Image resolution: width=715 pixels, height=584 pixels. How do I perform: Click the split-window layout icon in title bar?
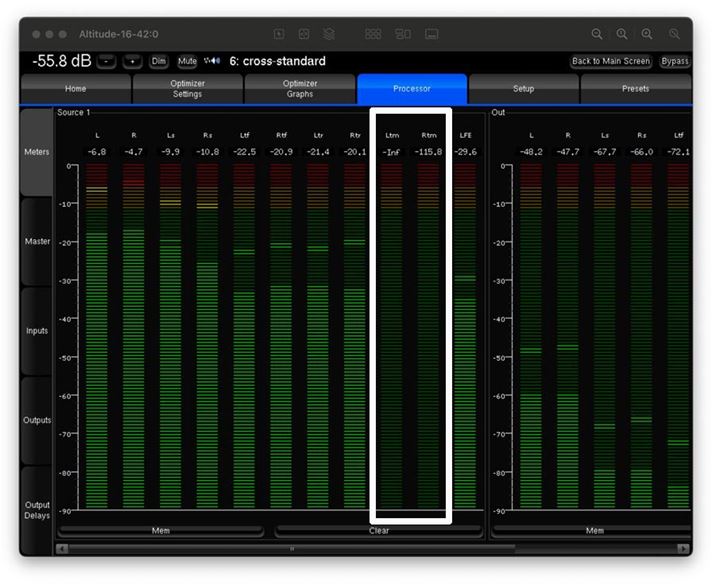click(x=403, y=34)
